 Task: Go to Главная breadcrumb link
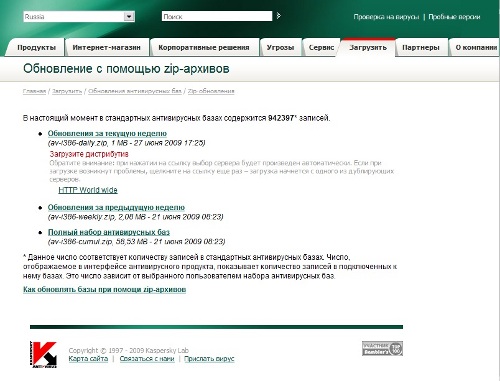(34, 91)
